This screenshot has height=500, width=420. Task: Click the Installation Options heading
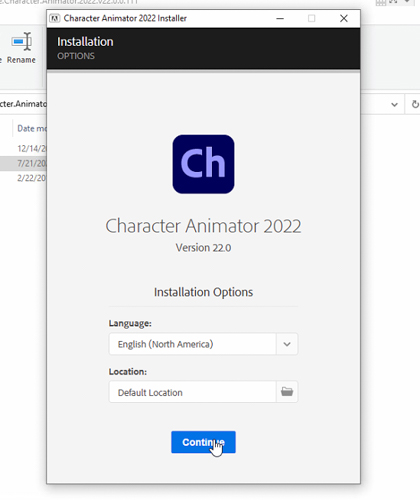point(203,292)
